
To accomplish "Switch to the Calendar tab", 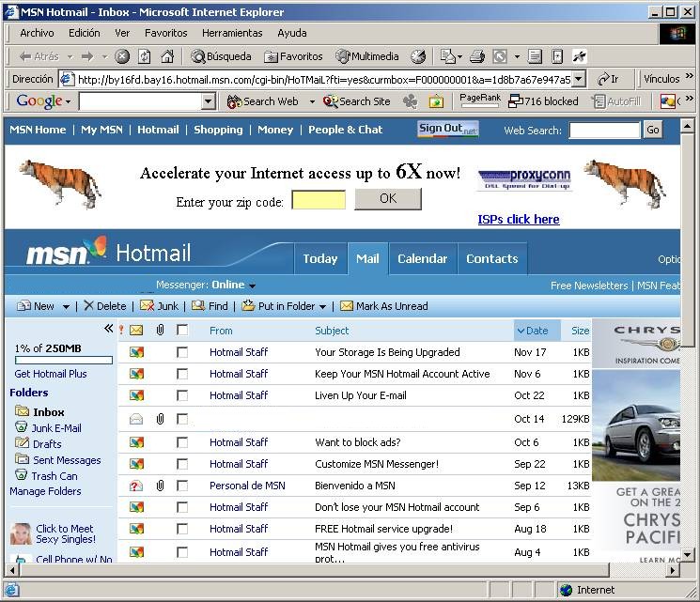I will pos(422,259).
